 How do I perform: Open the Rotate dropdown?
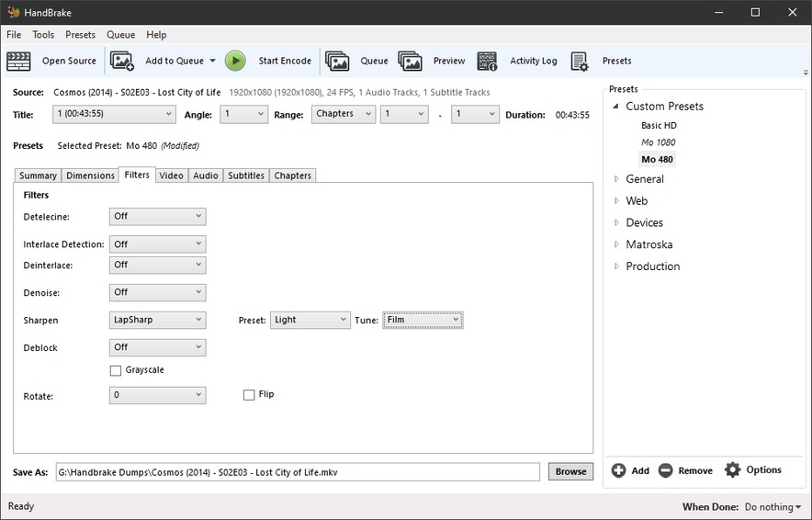157,395
